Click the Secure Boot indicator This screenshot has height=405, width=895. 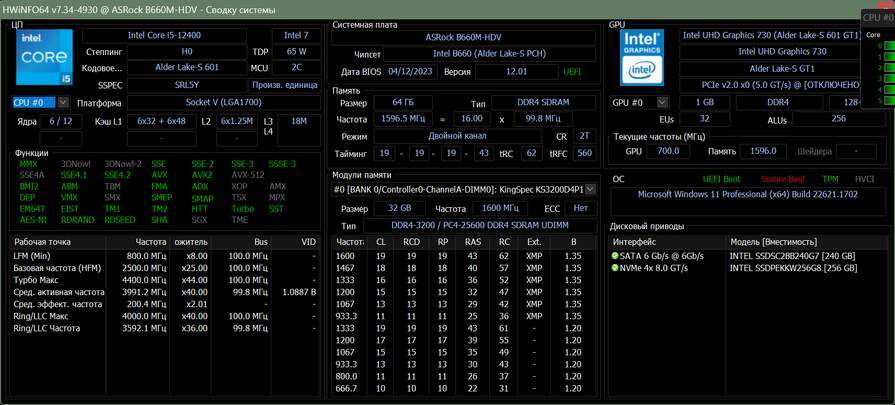[x=783, y=179]
